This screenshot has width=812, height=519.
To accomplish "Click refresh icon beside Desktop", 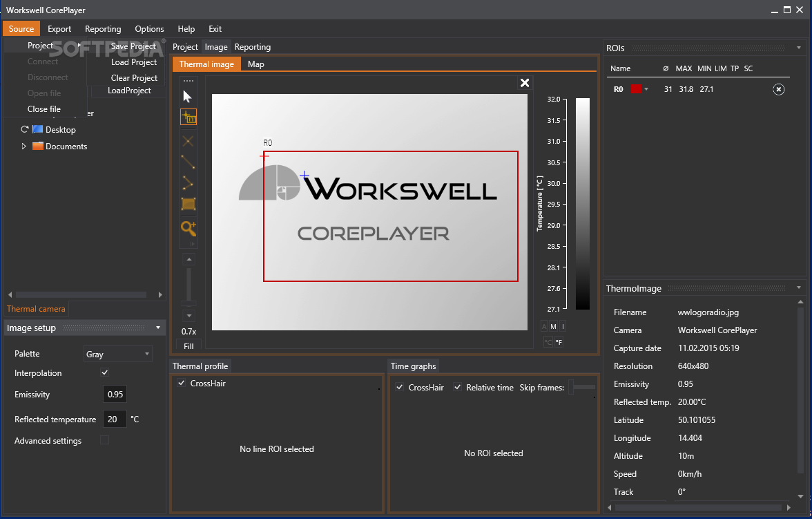I will (24, 129).
